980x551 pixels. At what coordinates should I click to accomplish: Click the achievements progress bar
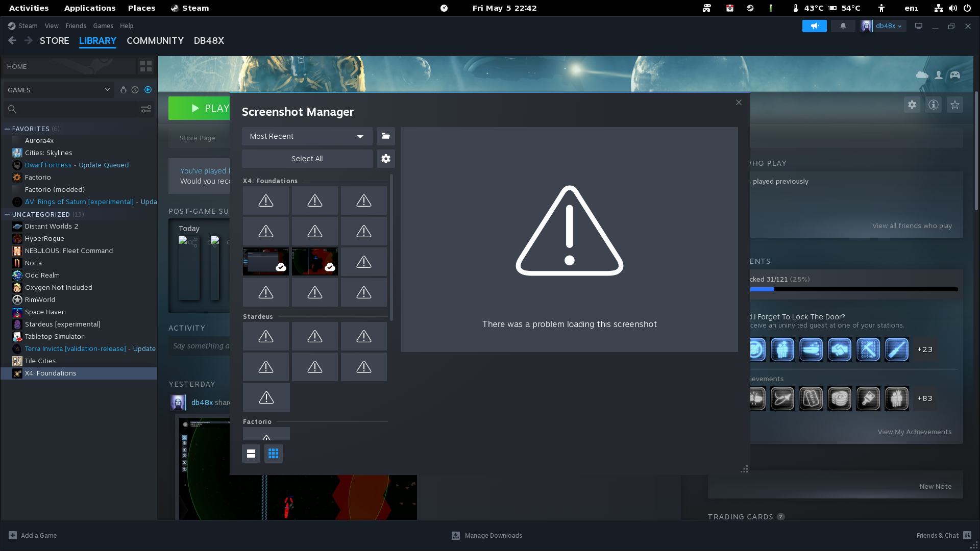tap(854, 289)
